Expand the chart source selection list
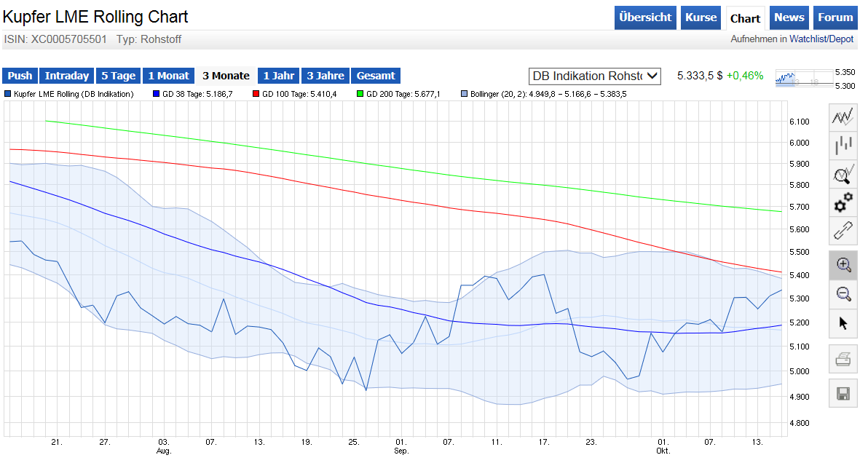 650,76
